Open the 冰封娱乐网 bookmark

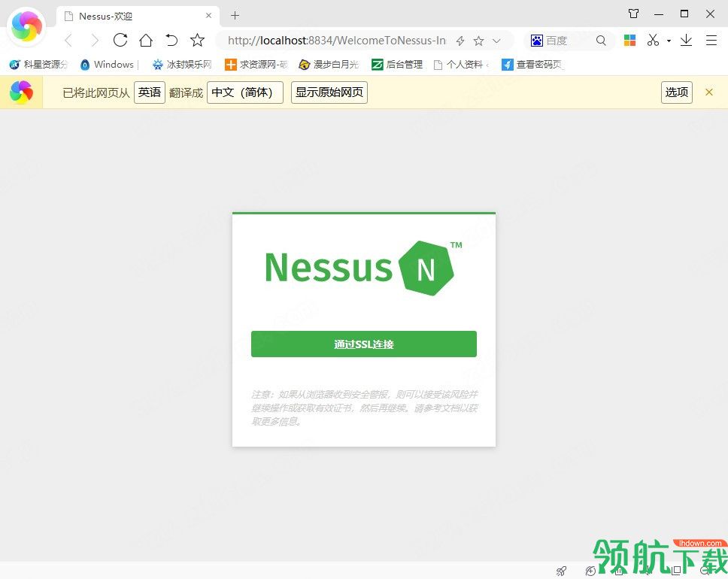click(x=183, y=65)
